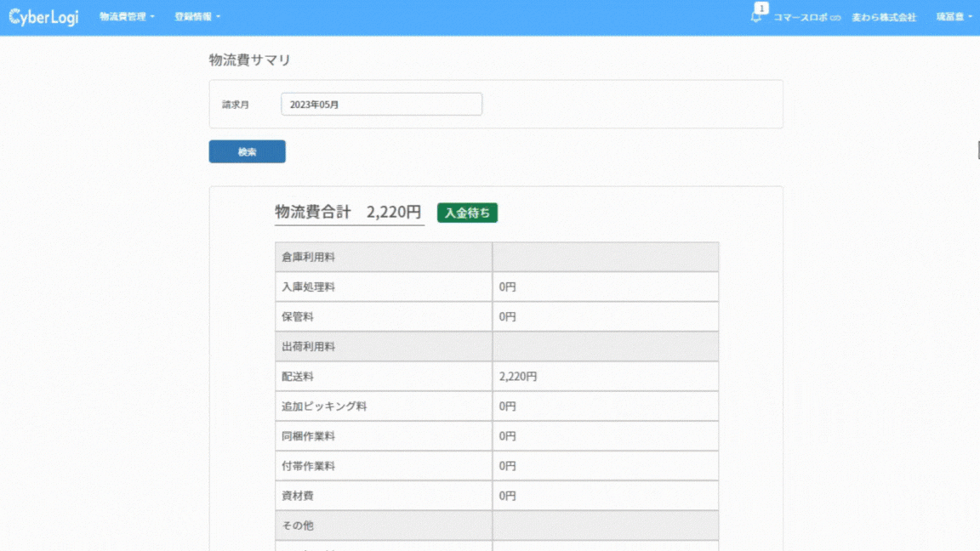Image resolution: width=980 pixels, height=551 pixels.
Task: Click the 入金待ち status badge
Action: coord(468,213)
